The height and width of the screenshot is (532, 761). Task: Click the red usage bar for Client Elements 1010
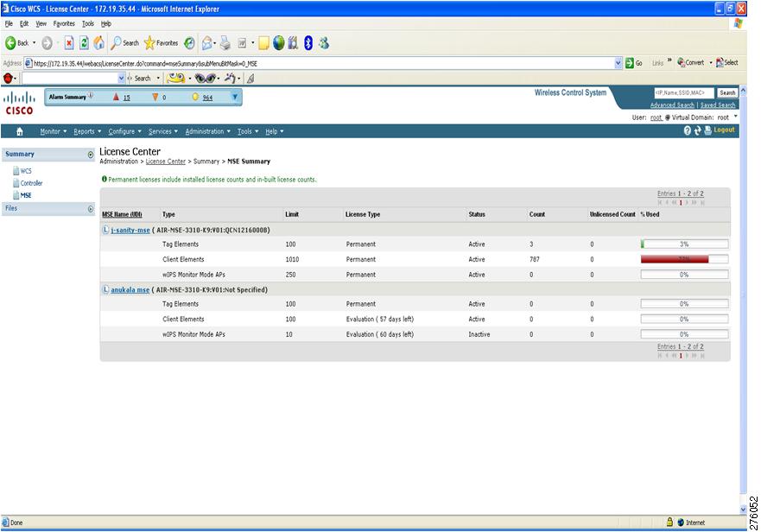point(684,259)
